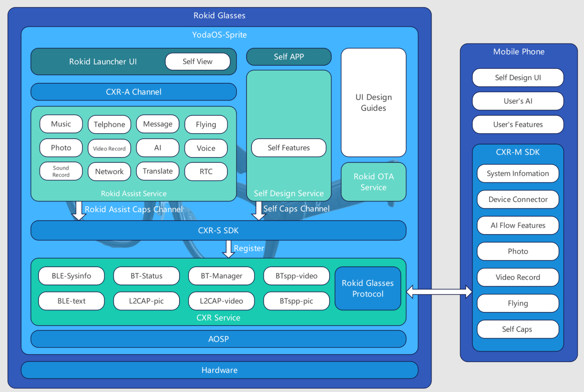
Task: Select the Self Features box
Action: [x=289, y=148]
